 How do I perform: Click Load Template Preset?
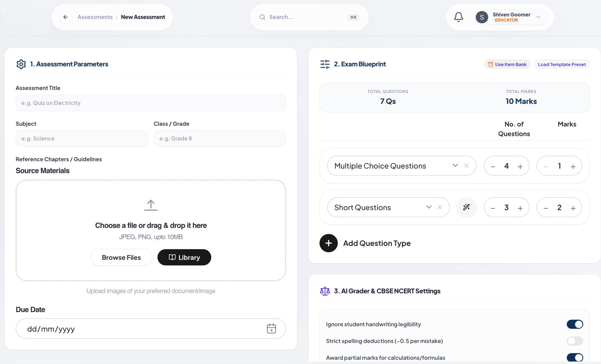(562, 64)
